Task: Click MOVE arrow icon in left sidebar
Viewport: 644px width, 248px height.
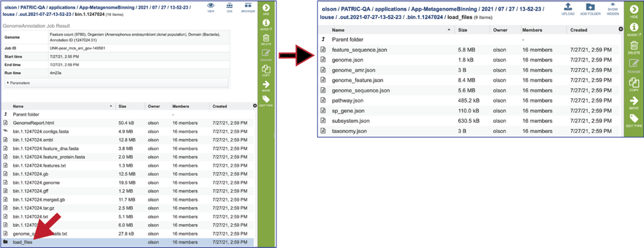Action: (266, 85)
